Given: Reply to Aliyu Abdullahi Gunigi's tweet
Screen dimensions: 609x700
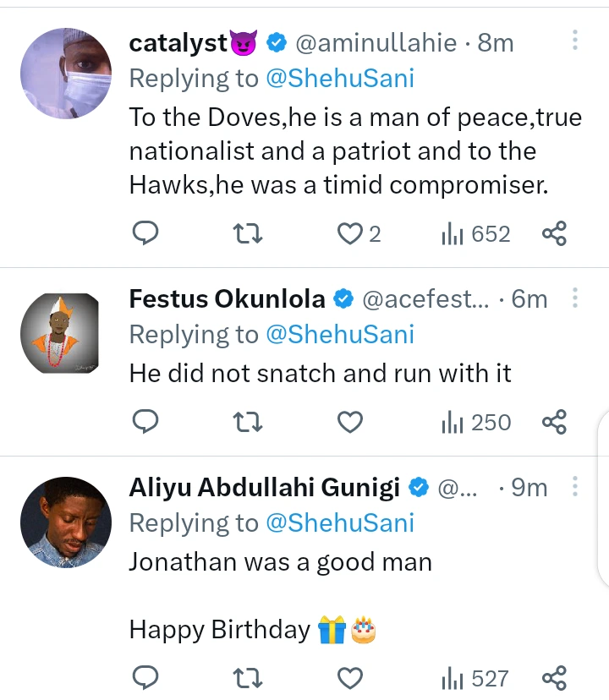Looking at the screenshot, I should tap(145, 678).
